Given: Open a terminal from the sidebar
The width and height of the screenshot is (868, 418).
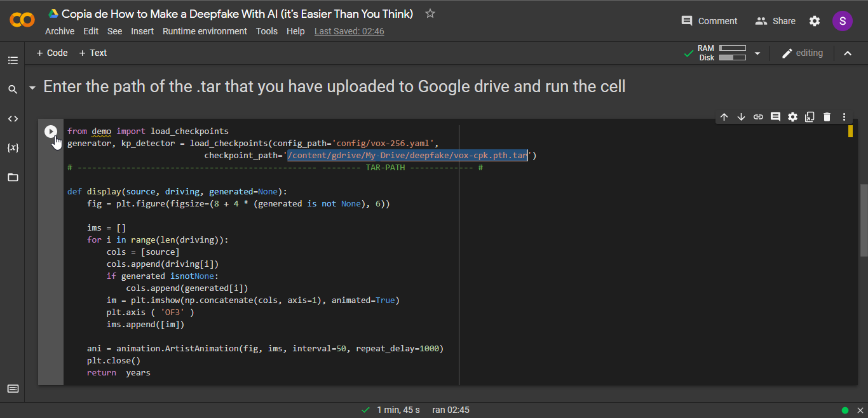Looking at the screenshot, I should pyautogui.click(x=13, y=388).
